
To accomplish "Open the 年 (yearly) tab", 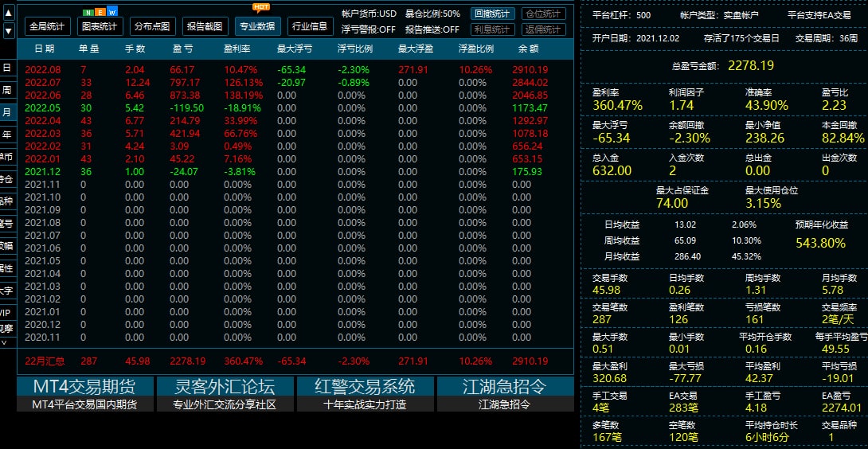I will tap(6, 135).
